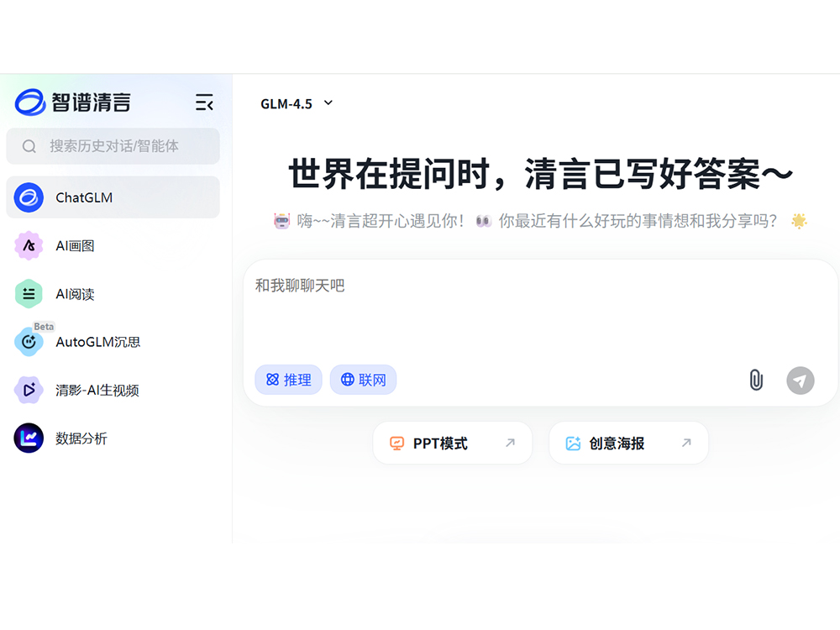The image size is (840, 630).
Task: Click the AutoGLM沉思 blue icon
Action: [x=29, y=343]
